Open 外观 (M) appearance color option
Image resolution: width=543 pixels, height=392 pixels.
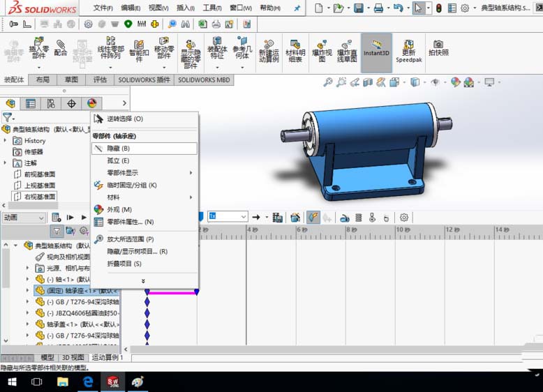point(119,209)
